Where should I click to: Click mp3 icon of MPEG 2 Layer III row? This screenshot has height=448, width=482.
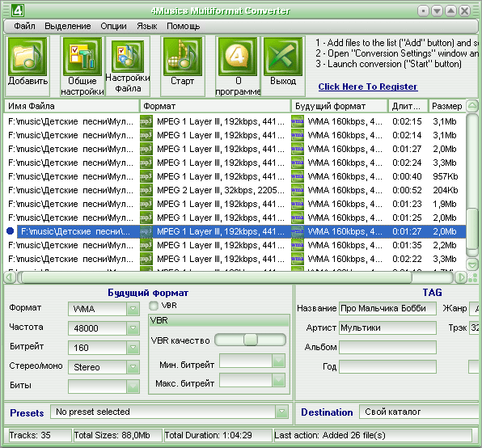click(146, 190)
